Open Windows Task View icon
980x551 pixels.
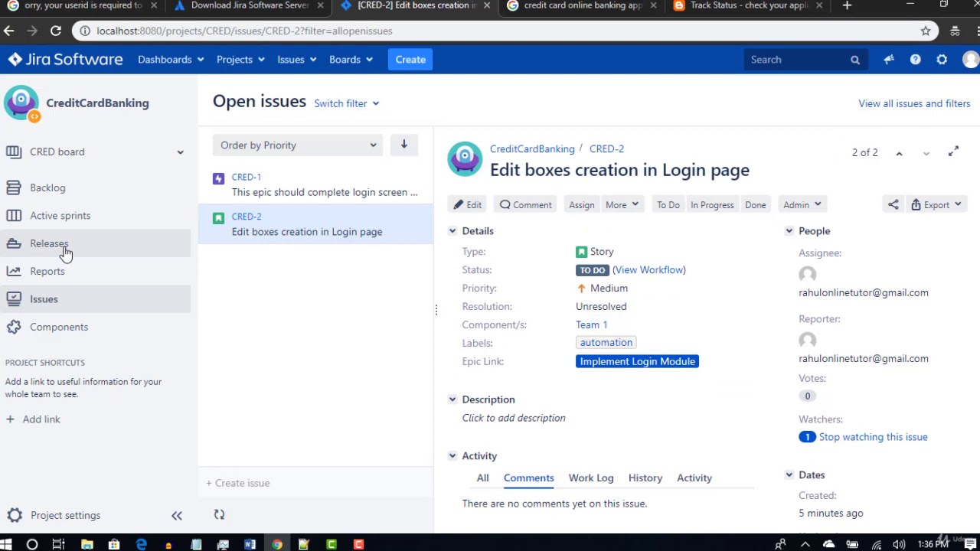pos(58,544)
